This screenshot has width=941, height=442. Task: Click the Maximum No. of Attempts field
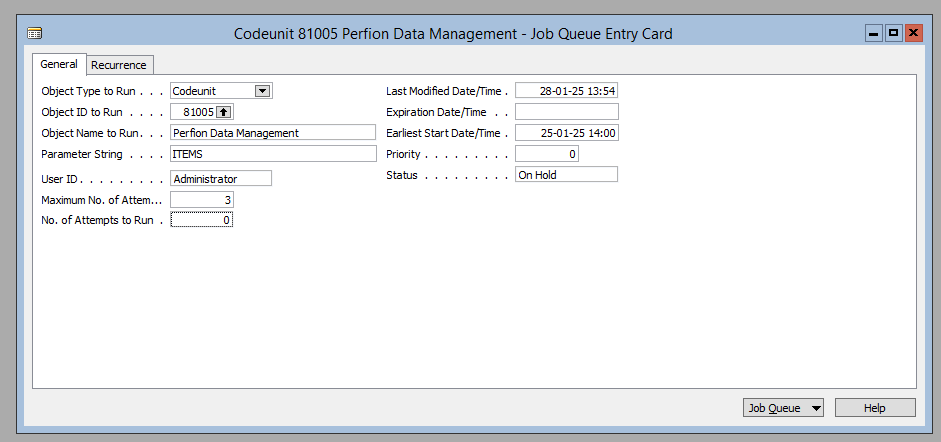tap(202, 200)
